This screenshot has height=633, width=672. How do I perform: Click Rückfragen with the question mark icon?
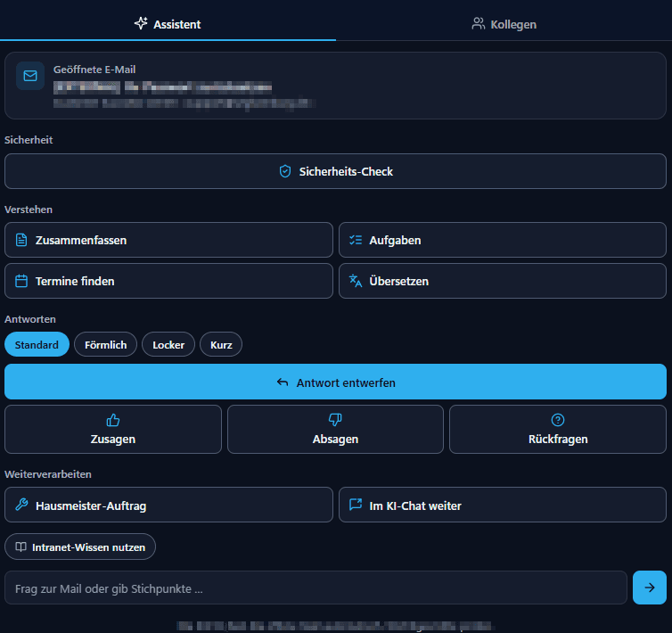tap(558, 430)
